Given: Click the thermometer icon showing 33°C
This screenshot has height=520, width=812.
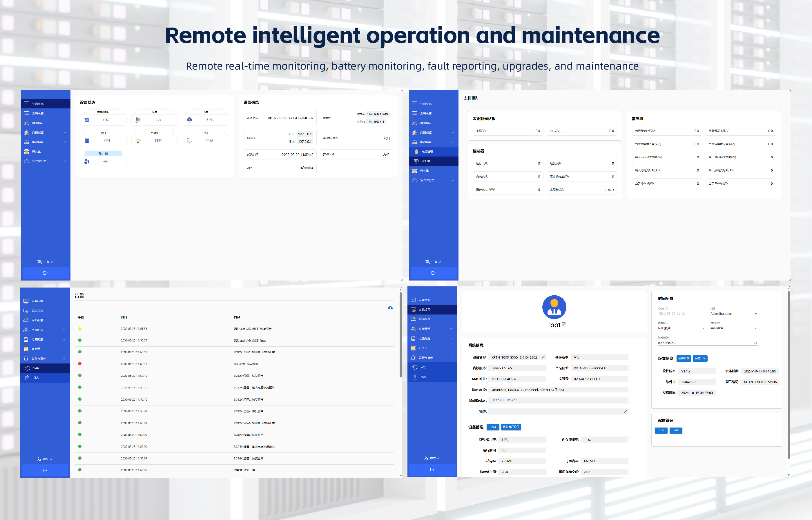Looking at the screenshot, I should pos(138,120).
